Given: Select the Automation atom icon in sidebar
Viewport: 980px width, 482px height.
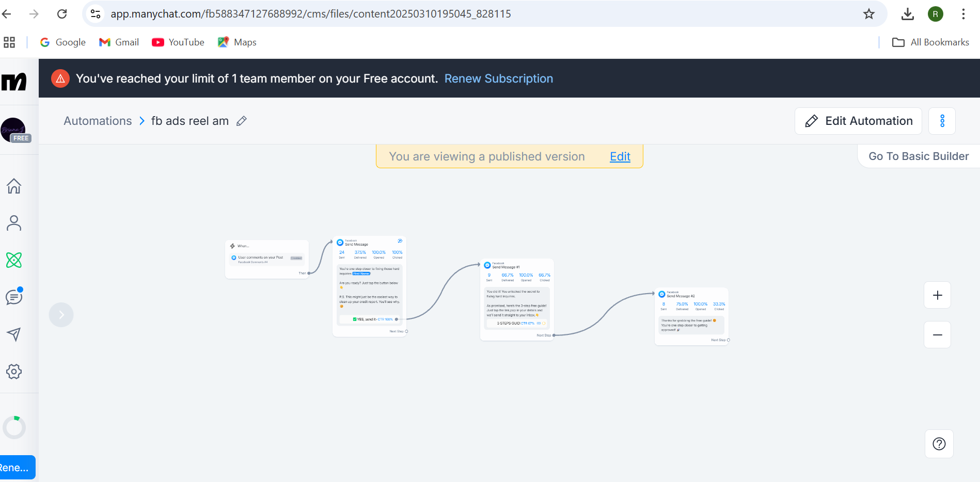Looking at the screenshot, I should coord(13,260).
